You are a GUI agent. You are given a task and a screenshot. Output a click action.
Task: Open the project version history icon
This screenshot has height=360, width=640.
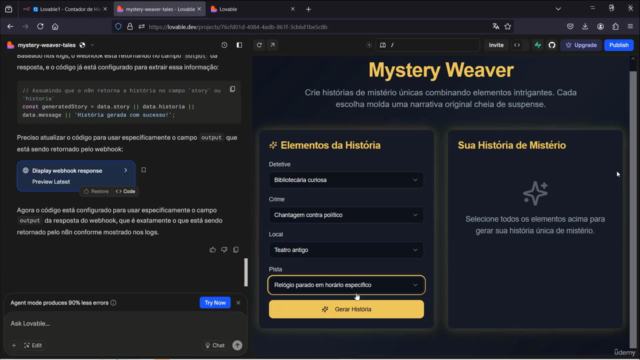point(224,45)
